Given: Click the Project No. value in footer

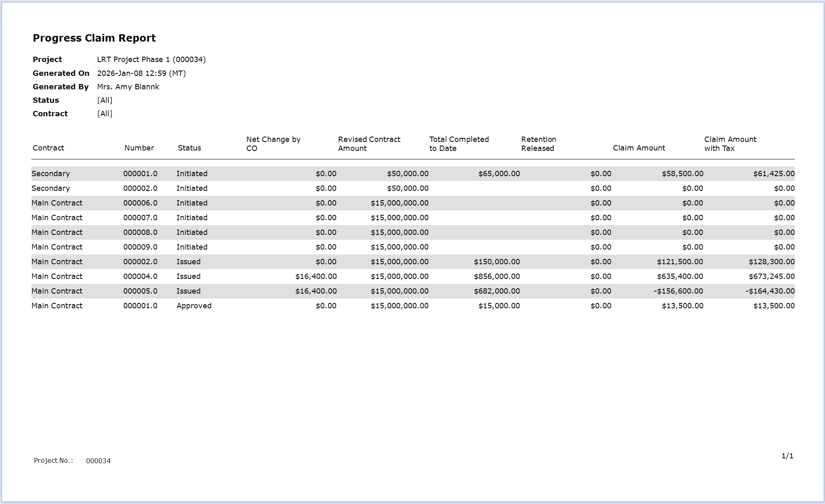Looking at the screenshot, I should [98, 461].
